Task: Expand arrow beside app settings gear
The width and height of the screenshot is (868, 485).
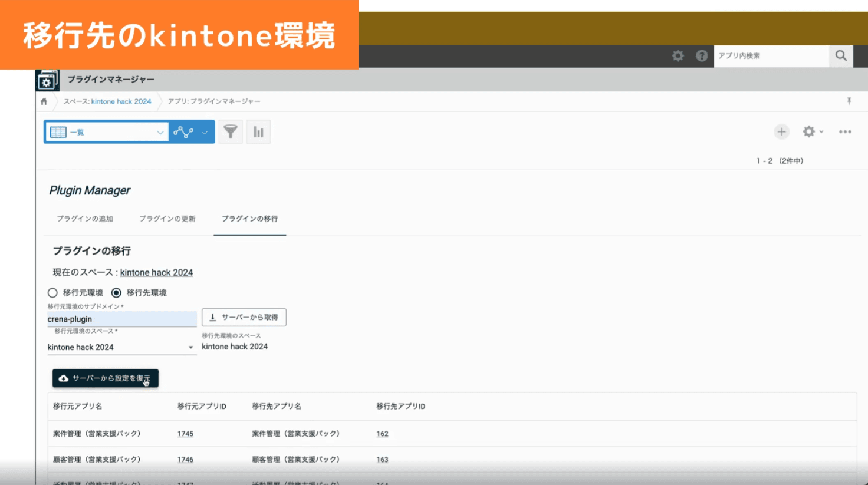Action: tap(821, 132)
